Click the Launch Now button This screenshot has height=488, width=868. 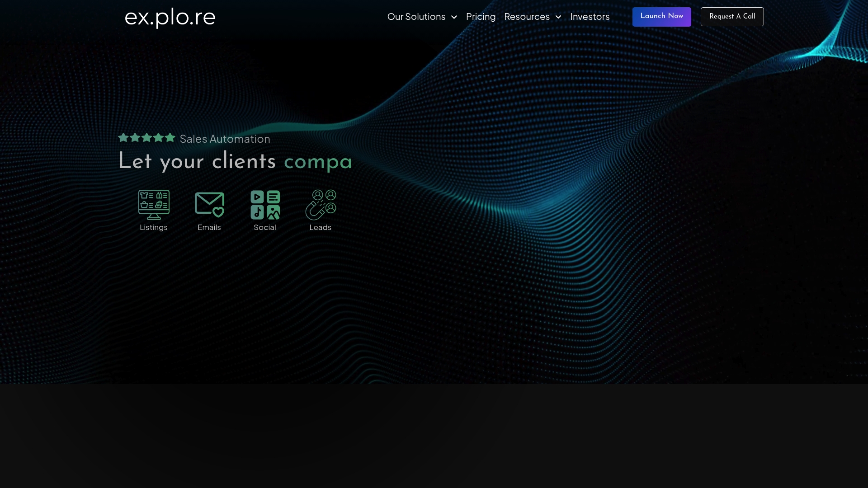pyautogui.click(x=662, y=17)
